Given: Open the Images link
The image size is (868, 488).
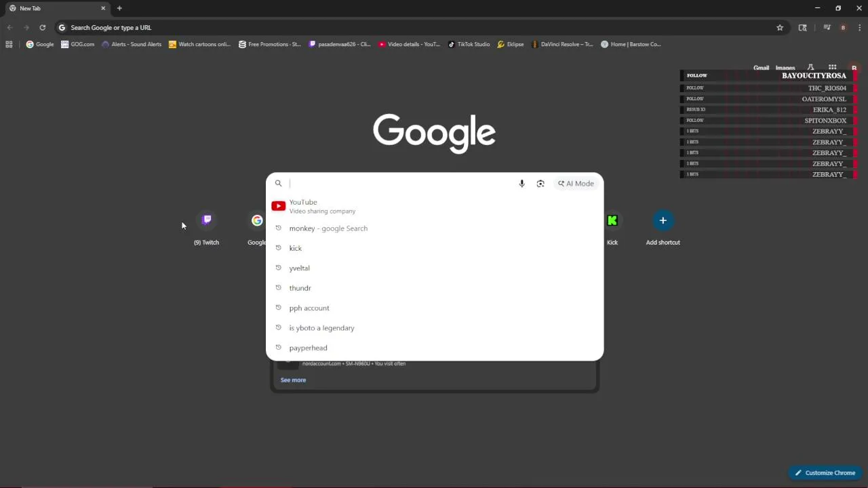Looking at the screenshot, I should [x=785, y=68].
